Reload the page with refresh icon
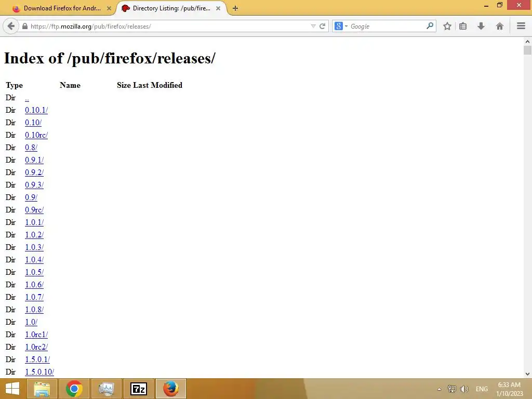The image size is (532, 399). pos(322,26)
